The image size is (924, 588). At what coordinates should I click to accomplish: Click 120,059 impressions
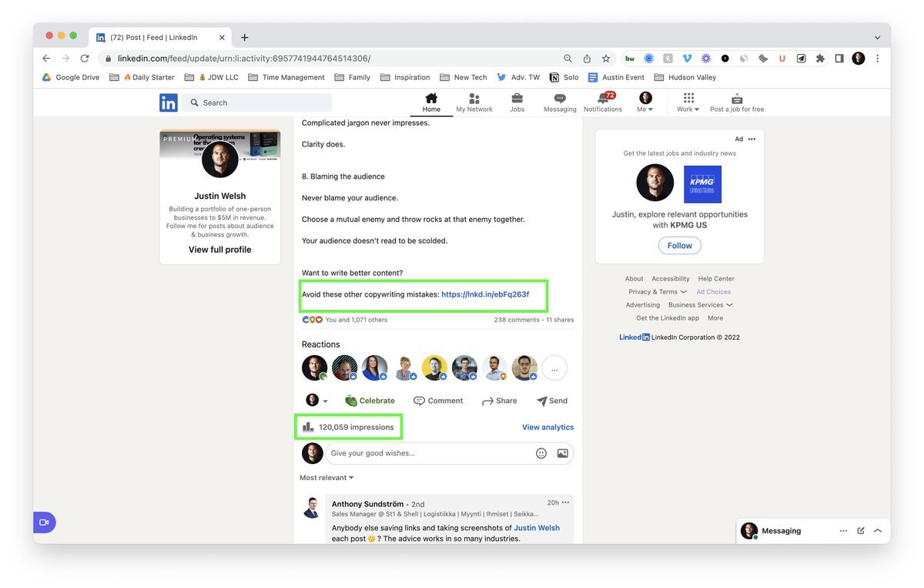point(348,427)
